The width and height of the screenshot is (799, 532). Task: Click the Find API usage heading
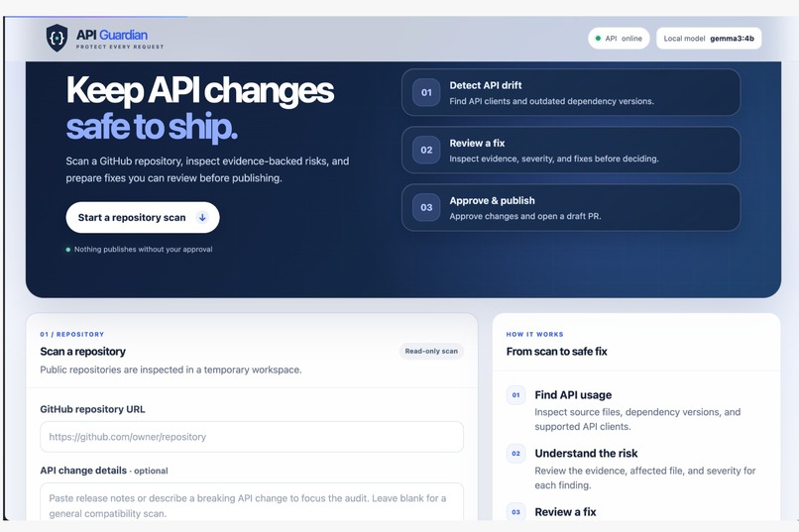tap(573, 395)
